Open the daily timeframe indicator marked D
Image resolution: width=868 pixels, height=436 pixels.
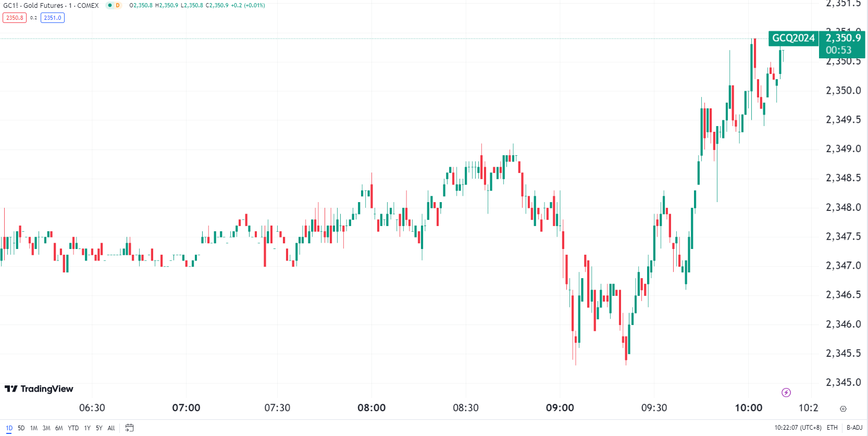pos(117,5)
